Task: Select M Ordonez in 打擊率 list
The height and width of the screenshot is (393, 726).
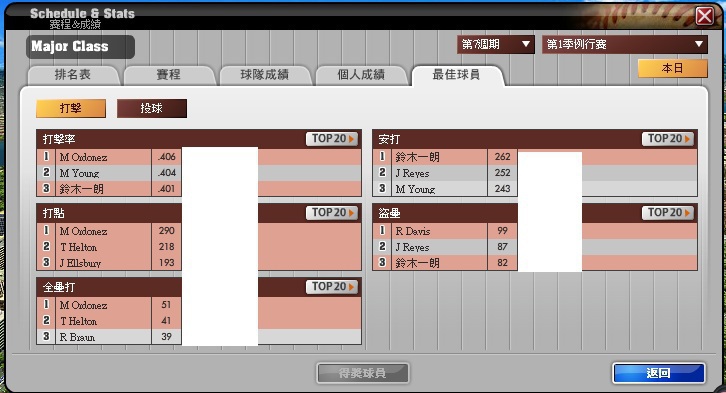Action: (83, 157)
